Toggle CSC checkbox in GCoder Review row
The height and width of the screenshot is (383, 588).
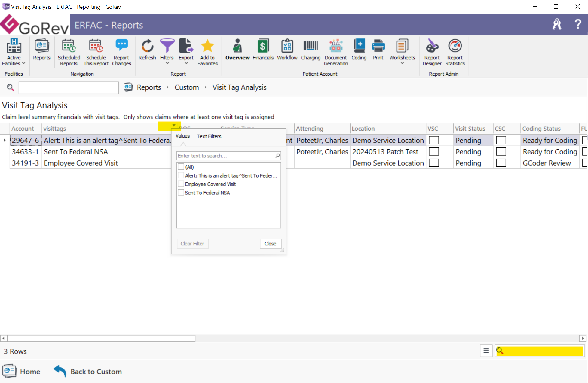501,163
